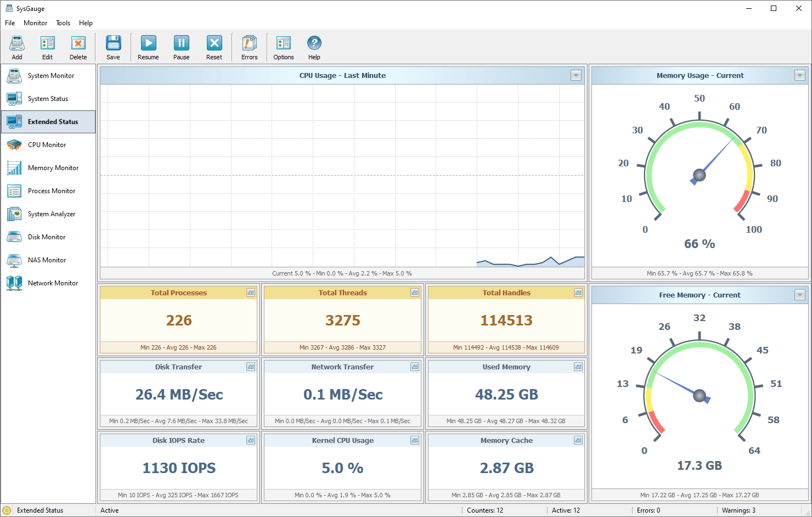Open the Memory Usage panel dropdown arrow

800,76
